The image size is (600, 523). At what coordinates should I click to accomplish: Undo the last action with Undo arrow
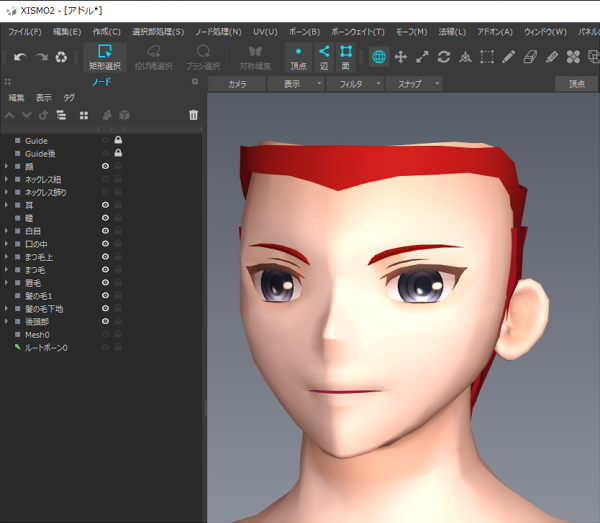tap(20, 57)
